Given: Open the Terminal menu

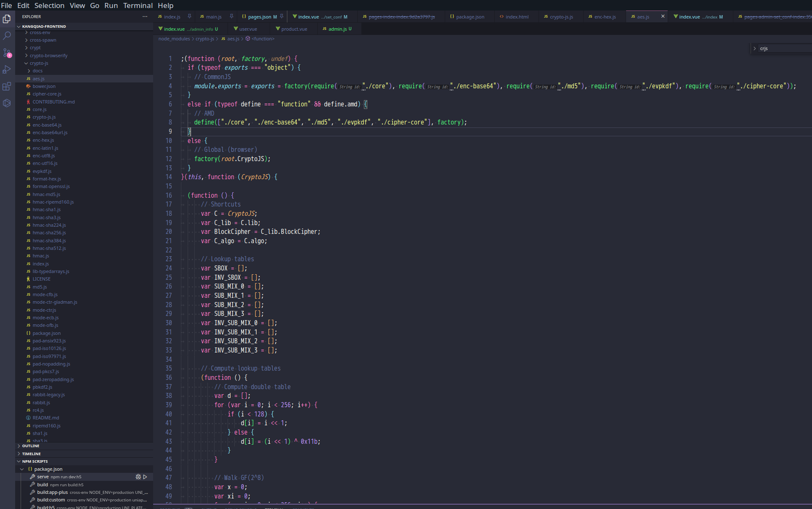Looking at the screenshot, I should tap(138, 5).
